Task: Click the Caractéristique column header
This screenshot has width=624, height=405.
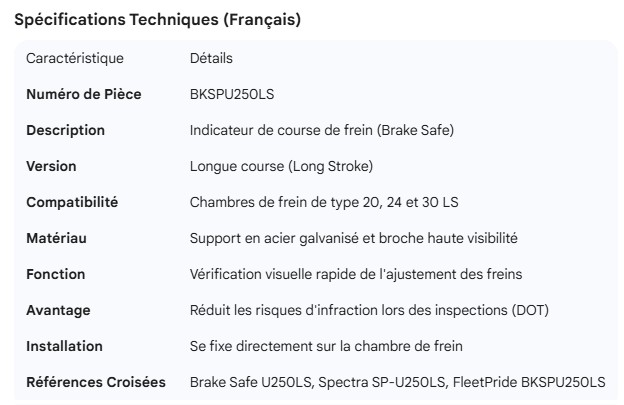Action: (x=74, y=58)
